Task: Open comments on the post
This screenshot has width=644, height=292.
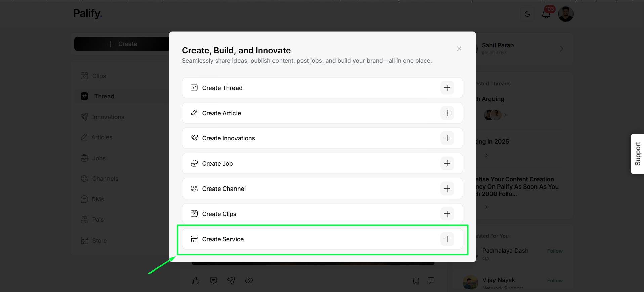Action: point(213,280)
